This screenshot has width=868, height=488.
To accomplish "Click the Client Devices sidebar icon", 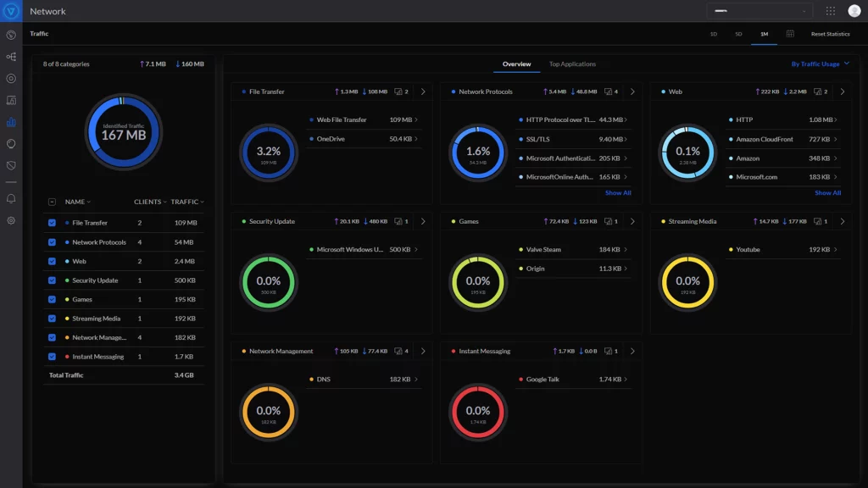I will click(x=11, y=100).
